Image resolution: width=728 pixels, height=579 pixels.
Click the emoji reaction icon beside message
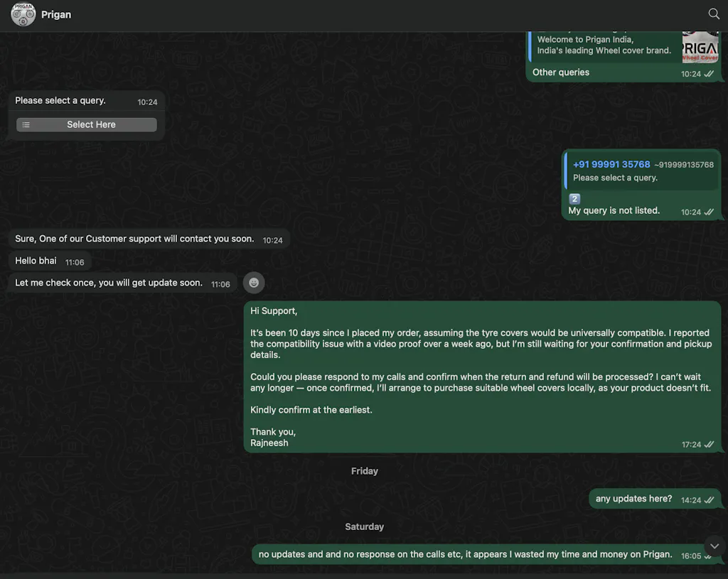(254, 283)
